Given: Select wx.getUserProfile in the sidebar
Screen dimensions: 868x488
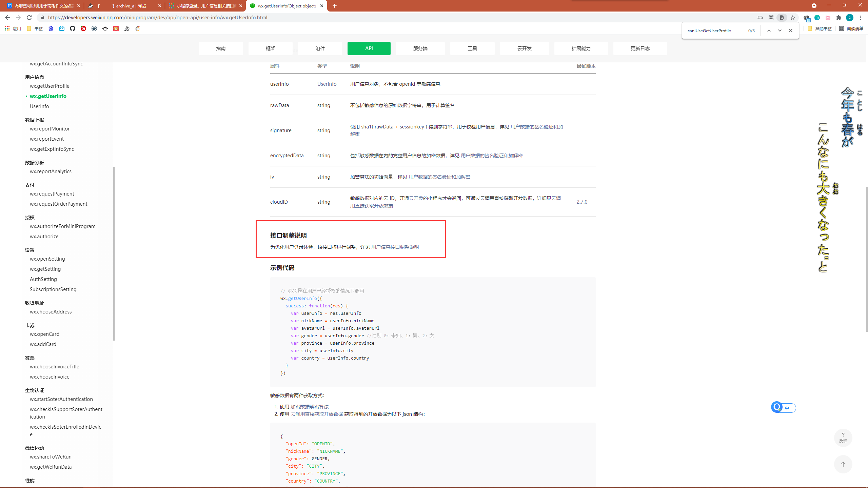Looking at the screenshot, I should (50, 86).
